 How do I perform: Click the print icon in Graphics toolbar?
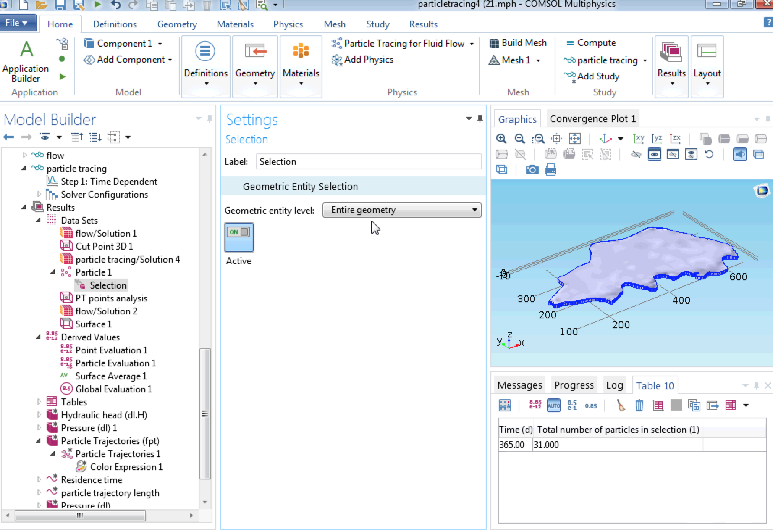click(550, 170)
